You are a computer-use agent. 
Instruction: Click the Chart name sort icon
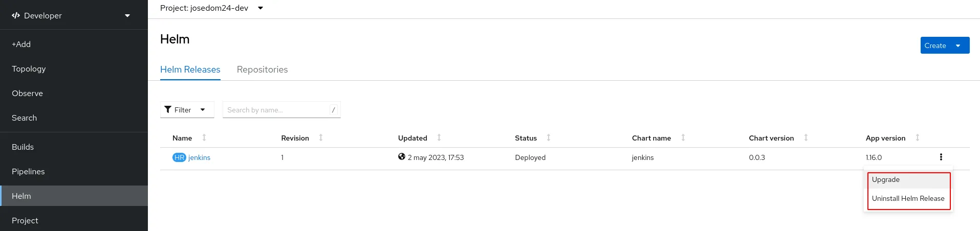point(683,137)
